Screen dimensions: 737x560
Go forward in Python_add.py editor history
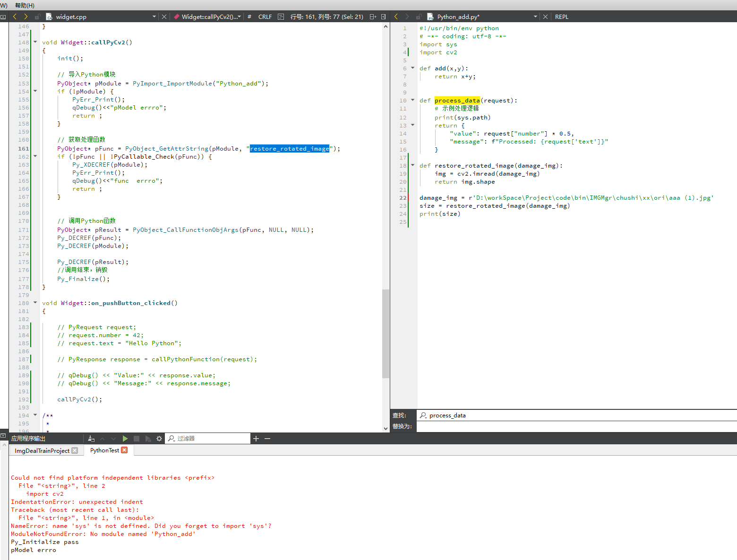coord(407,17)
